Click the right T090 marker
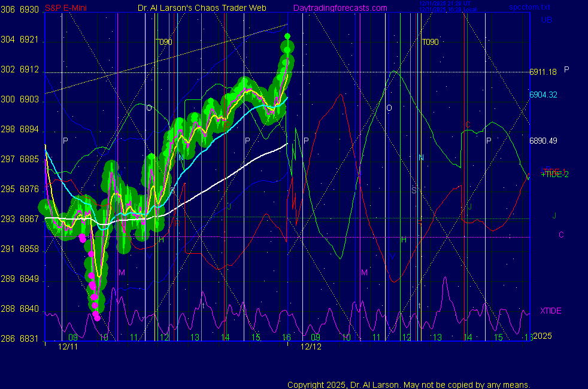The width and height of the screenshot is (588, 389). 430,42
